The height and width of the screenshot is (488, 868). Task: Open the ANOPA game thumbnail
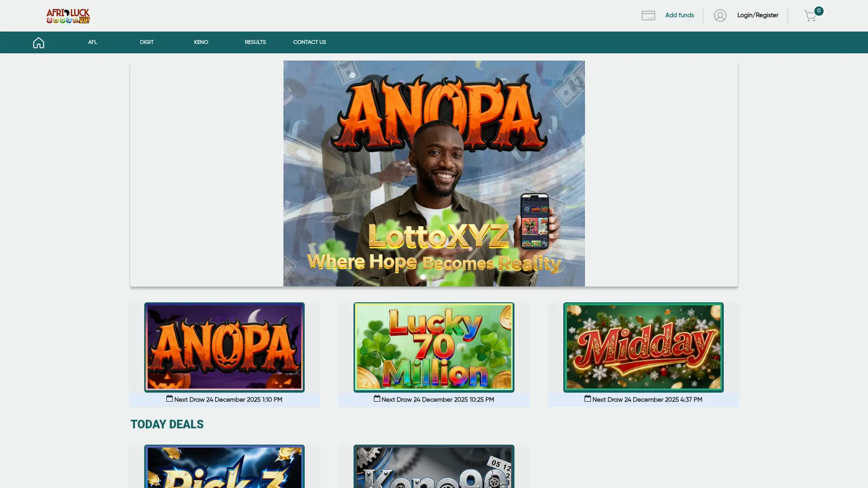pos(224,347)
